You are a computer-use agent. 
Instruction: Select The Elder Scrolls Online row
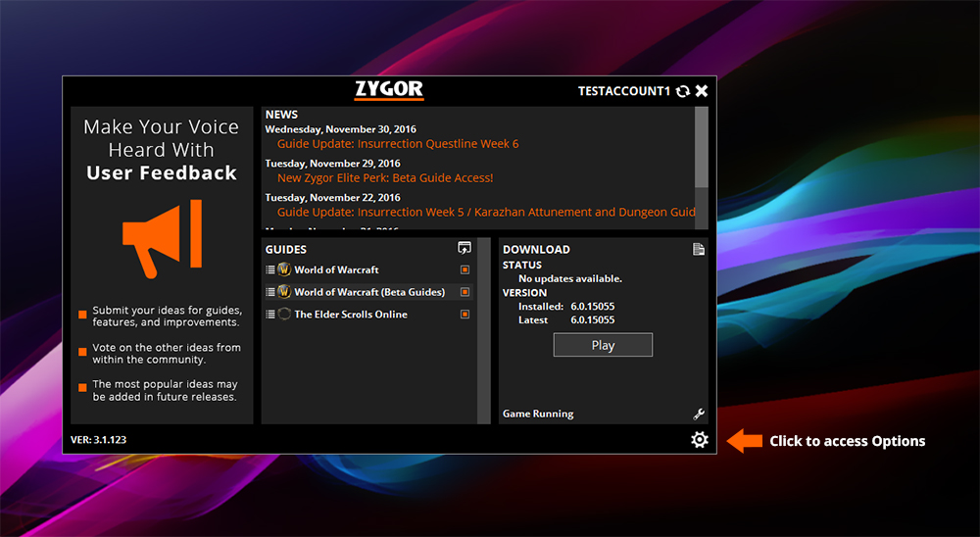pos(368,315)
